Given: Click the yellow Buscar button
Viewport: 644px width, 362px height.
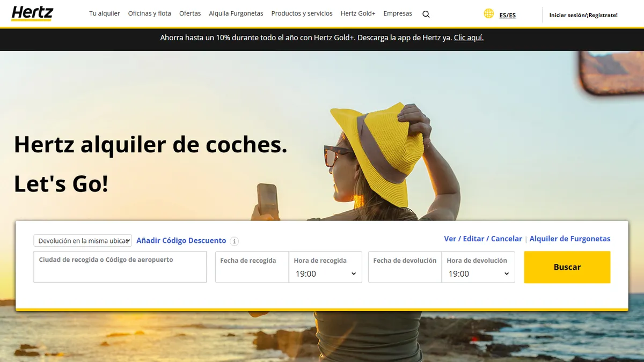Looking at the screenshot, I should [567, 267].
